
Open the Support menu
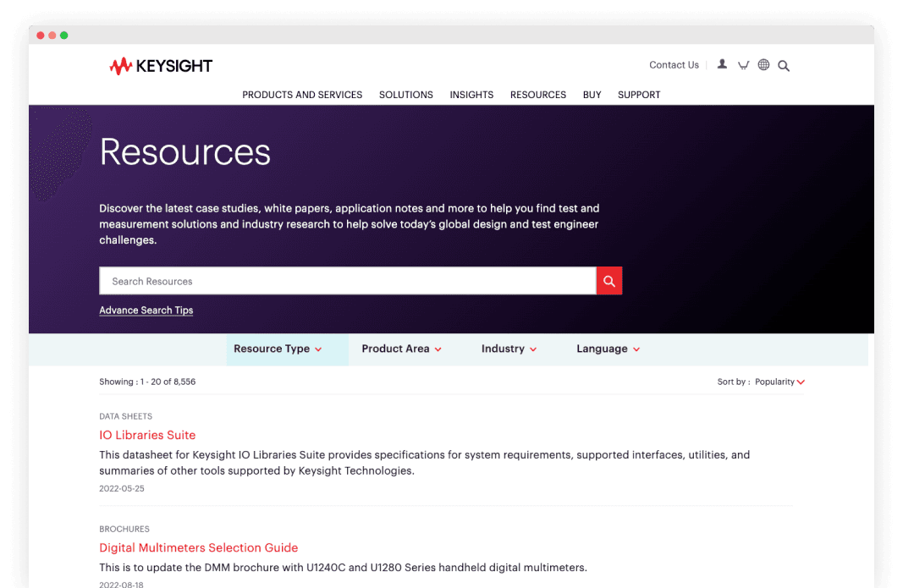pos(639,95)
